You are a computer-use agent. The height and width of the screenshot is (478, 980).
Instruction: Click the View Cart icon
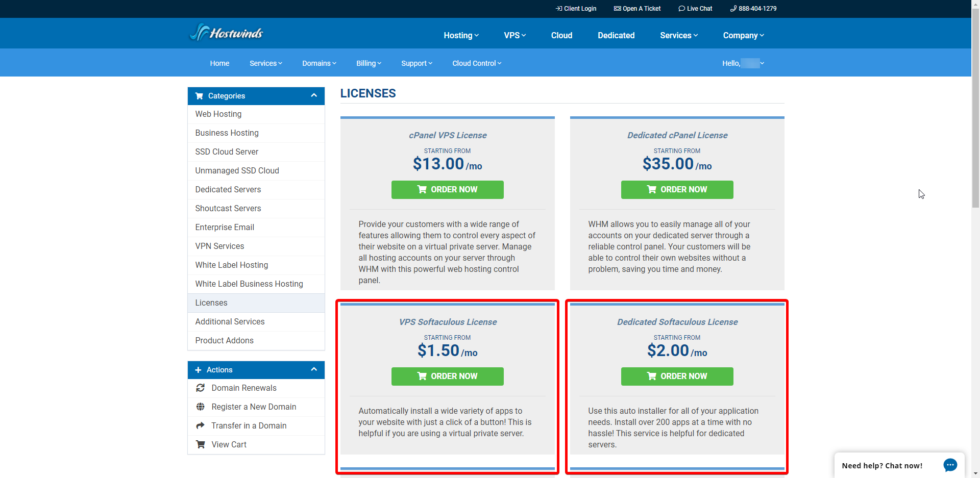201,445
